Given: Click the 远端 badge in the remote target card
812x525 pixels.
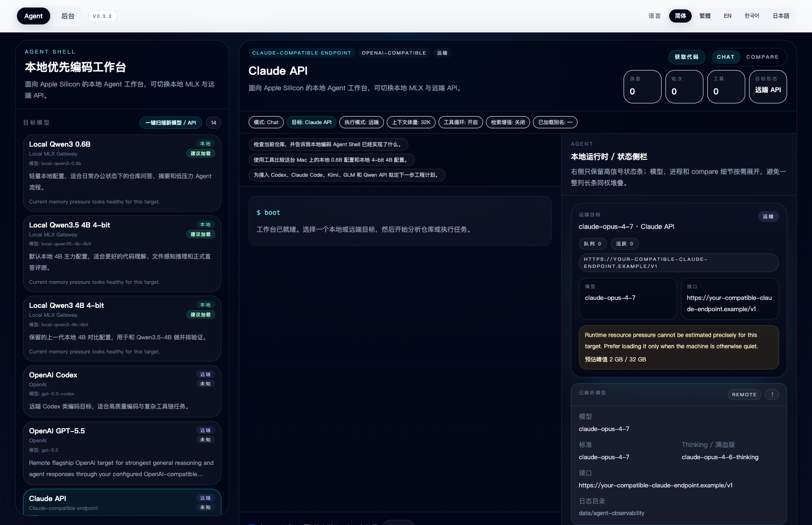Looking at the screenshot, I should pyautogui.click(x=768, y=217).
